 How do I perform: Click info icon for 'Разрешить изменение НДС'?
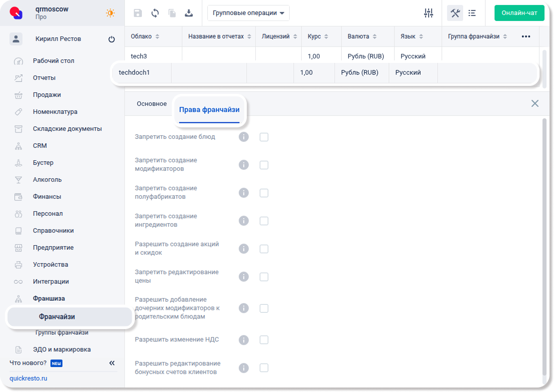pos(244,340)
